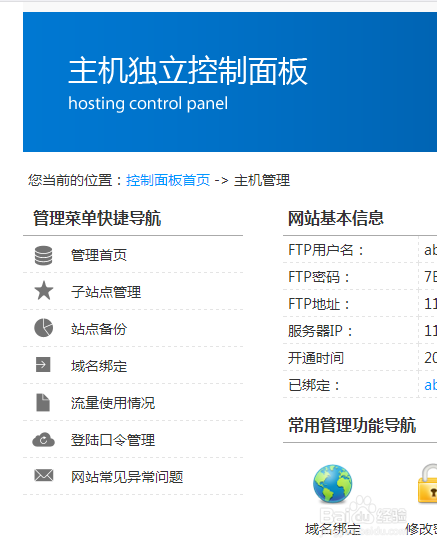Click the arrow box icon beside 域名绑定 in menu

point(43,364)
